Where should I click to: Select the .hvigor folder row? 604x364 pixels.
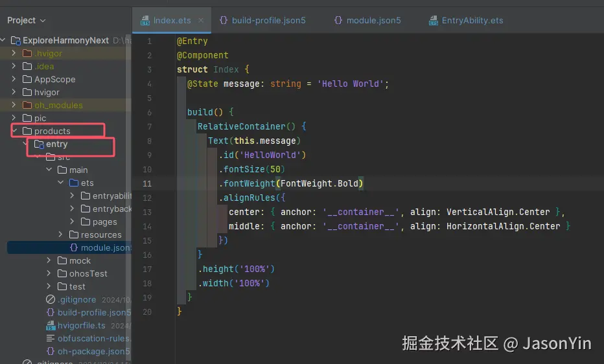pyautogui.click(x=65, y=53)
